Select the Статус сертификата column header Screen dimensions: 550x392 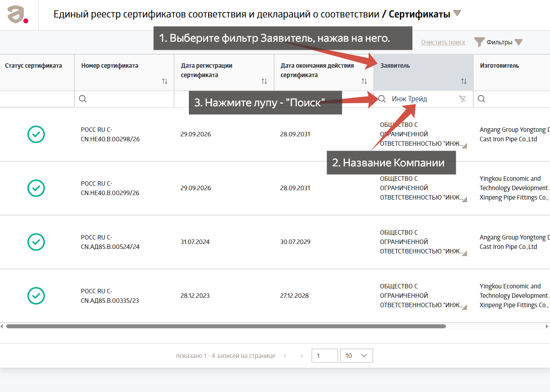[37, 72]
